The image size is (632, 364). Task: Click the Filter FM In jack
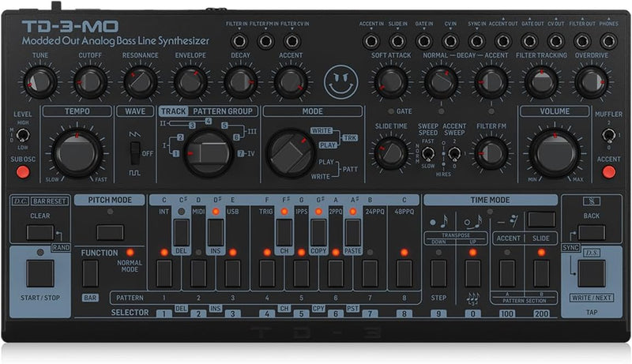click(265, 41)
